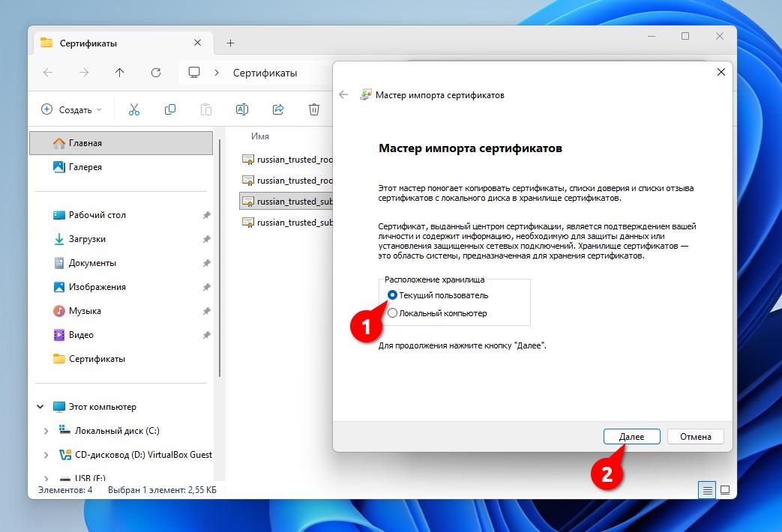
Task: Expand Локальный диск (C:) node
Action: point(46,431)
